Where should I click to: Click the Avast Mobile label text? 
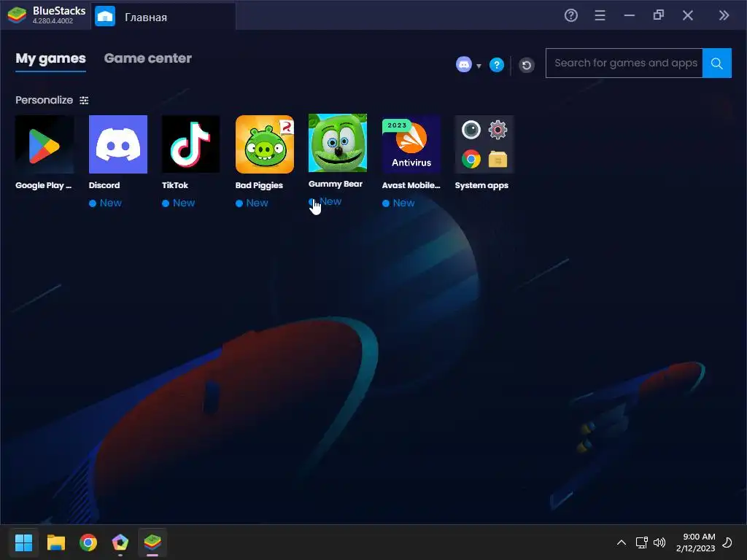pyautogui.click(x=411, y=185)
